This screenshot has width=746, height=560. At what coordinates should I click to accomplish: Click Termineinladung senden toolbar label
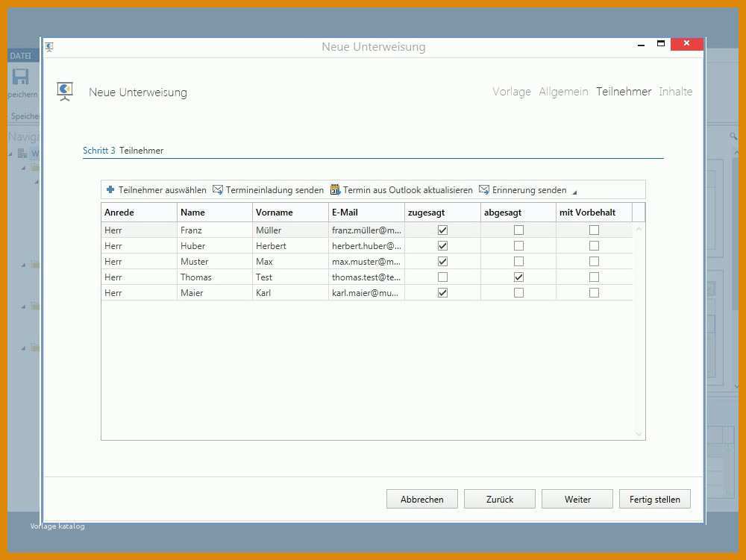(275, 190)
